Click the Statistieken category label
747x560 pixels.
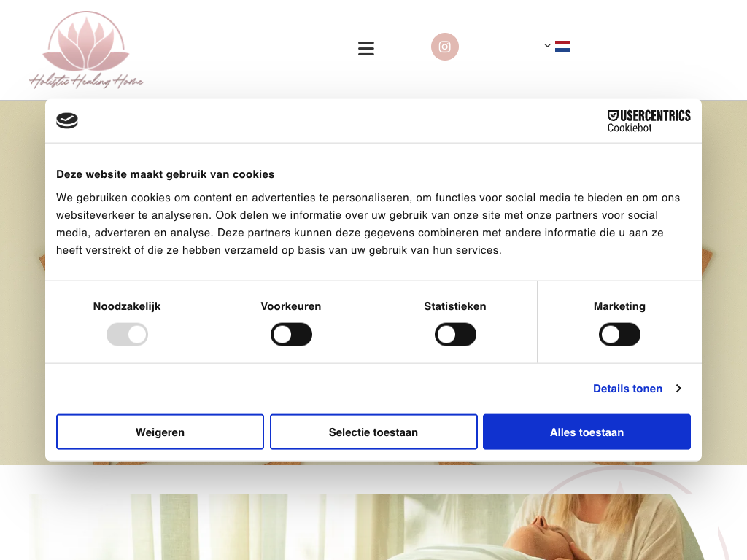click(x=455, y=306)
